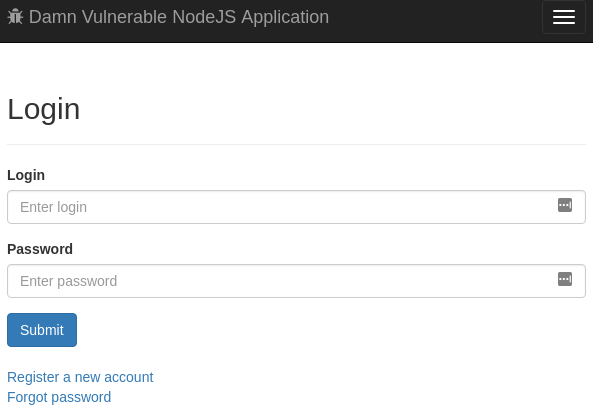Click the bold Password field label
593x411 pixels.
coord(40,249)
